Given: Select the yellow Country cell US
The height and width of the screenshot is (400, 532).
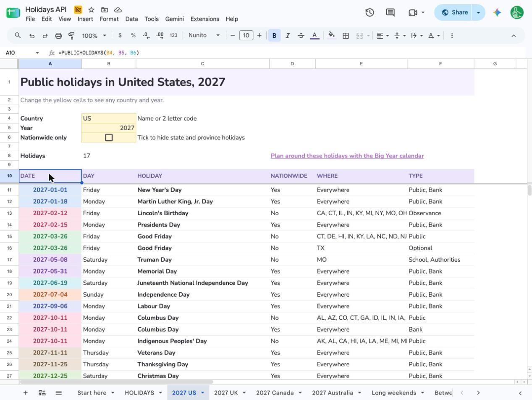Looking at the screenshot, I should pos(109,118).
